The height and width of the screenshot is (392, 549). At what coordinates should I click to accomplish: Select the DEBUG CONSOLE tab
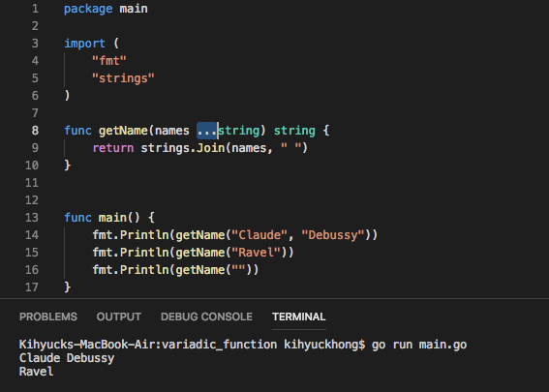206,317
